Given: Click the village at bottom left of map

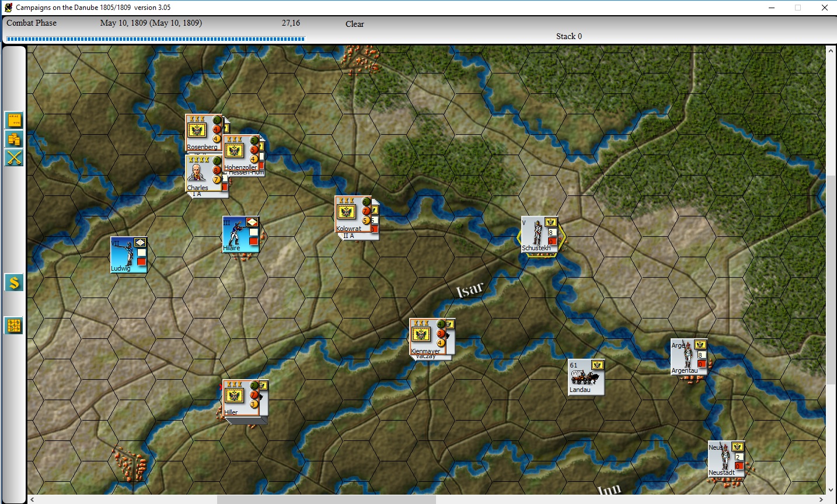Looking at the screenshot, I should pos(130,464).
